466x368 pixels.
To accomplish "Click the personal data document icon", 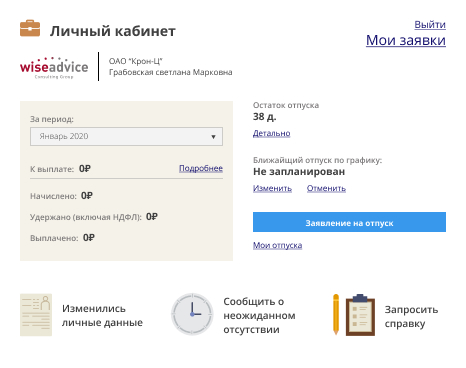I will click(36, 315).
